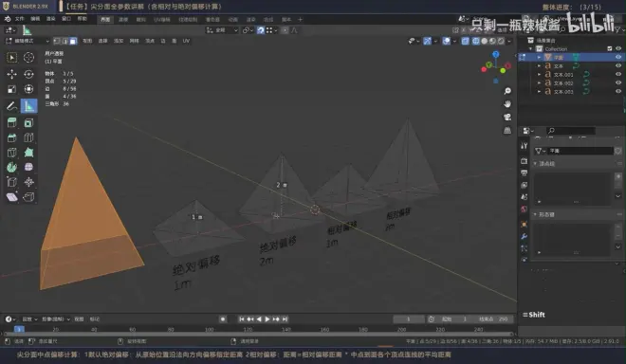Select the Select Box tool
This screenshot has height=364, width=626.
11,58
